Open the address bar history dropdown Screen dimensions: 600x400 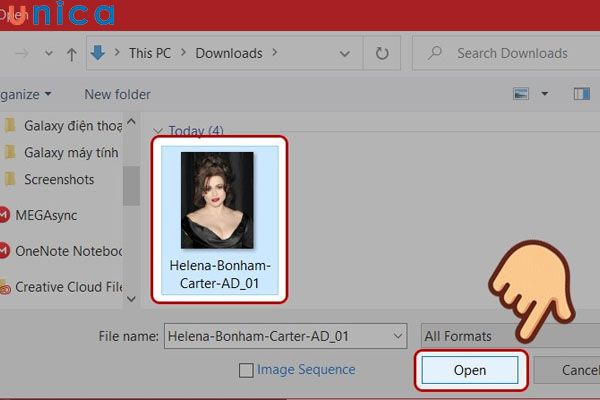[344, 54]
